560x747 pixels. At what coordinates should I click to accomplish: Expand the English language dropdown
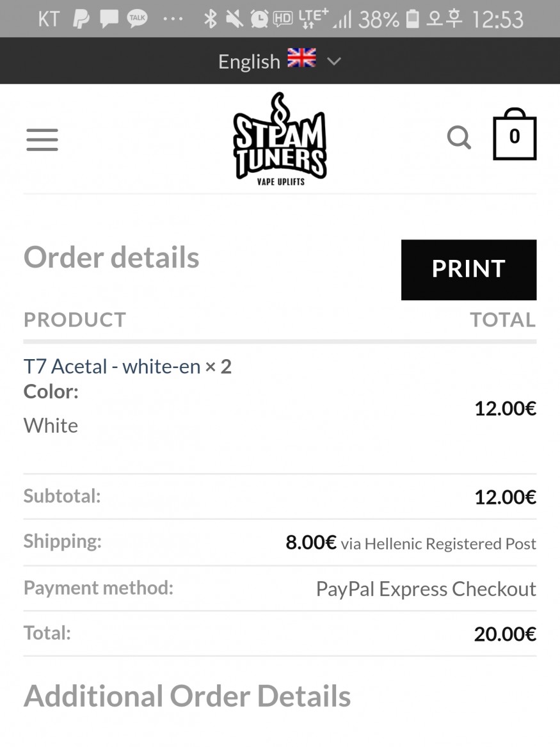click(x=249, y=61)
